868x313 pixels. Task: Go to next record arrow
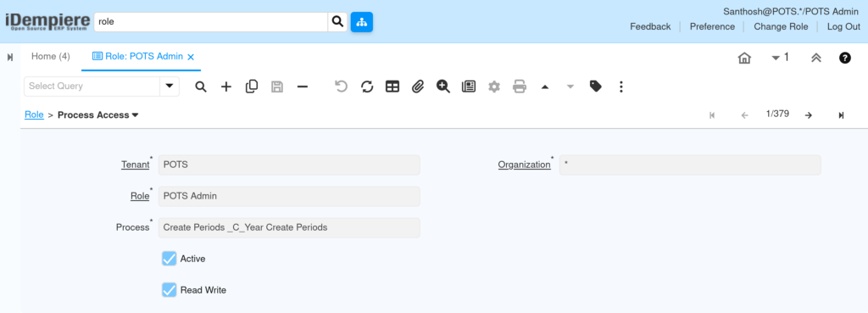coord(808,115)
